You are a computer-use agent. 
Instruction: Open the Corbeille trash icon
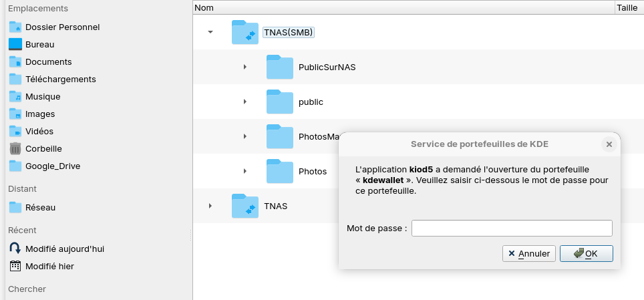tap(15, 149)
